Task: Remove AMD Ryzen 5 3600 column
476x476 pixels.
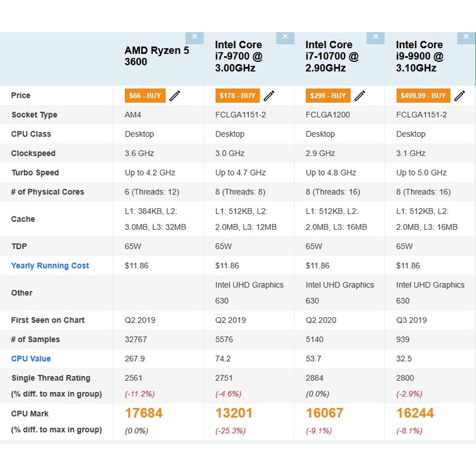Action: point(194,37)
